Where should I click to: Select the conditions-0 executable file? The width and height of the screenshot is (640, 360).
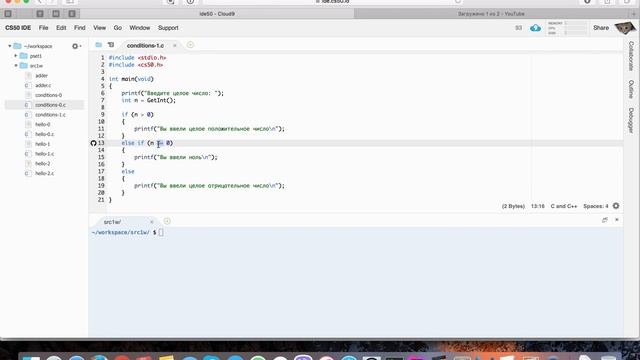tap(48, 95)
